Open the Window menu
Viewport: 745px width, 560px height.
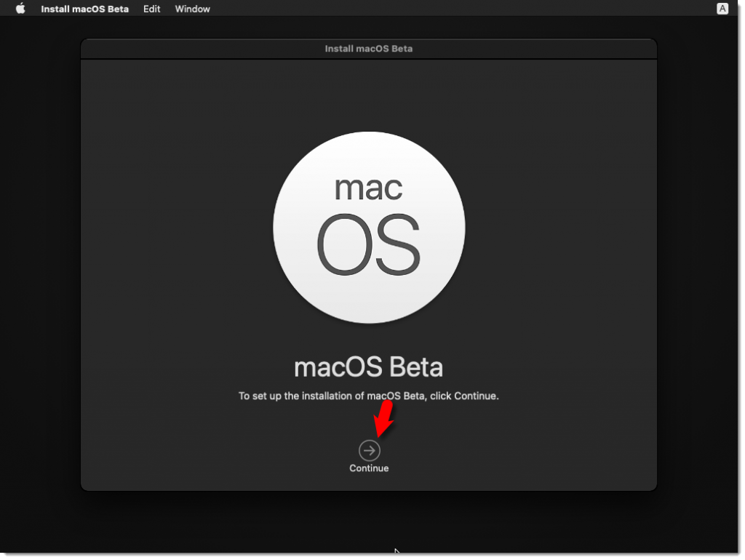coord(192,9)
